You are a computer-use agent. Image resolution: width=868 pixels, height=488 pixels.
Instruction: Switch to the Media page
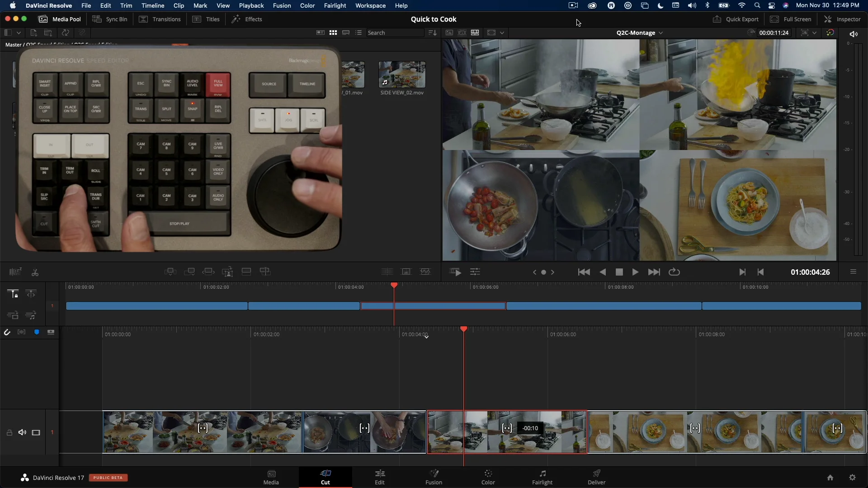click(271, 477)
